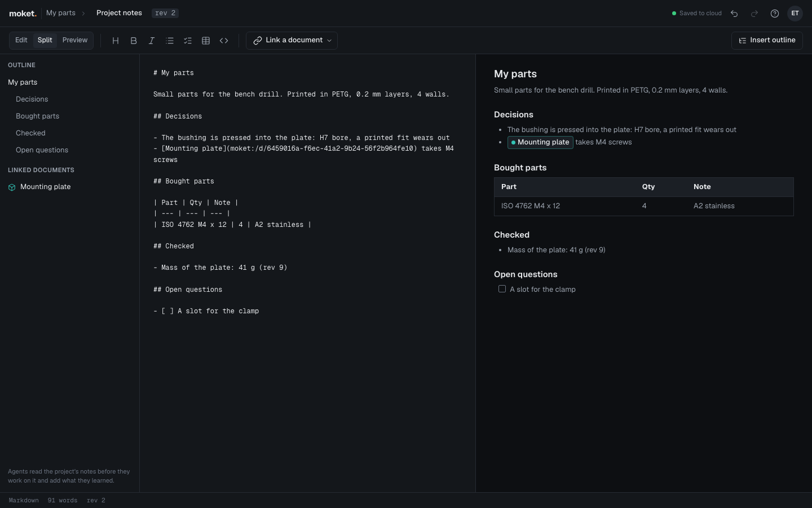The height and width of the screenshot is (508, 812).
Task: Click the '## Bought parts' editor line
Action: tap(184, 181)
